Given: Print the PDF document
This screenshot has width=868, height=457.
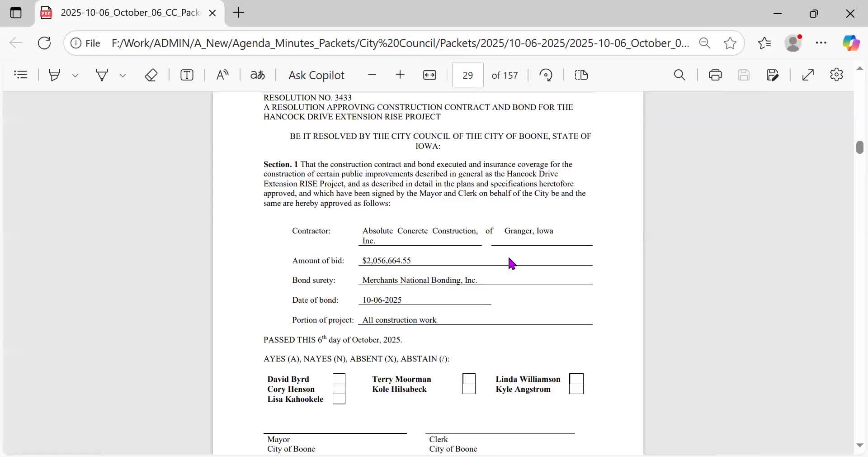Looking at the screenshot, I should click(x=715, y=75).
